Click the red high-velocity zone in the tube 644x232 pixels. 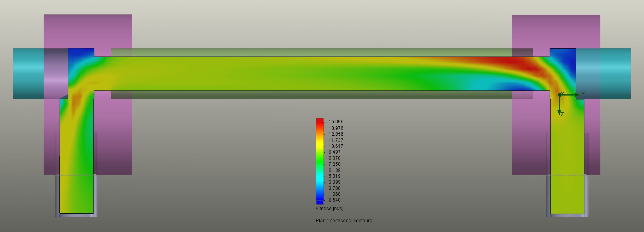(511, 61)
